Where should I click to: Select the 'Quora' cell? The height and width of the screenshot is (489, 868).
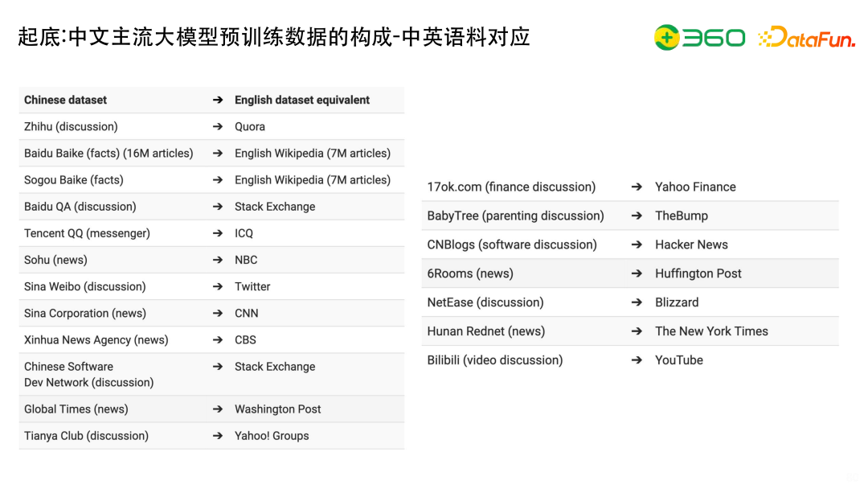point(250,127)
